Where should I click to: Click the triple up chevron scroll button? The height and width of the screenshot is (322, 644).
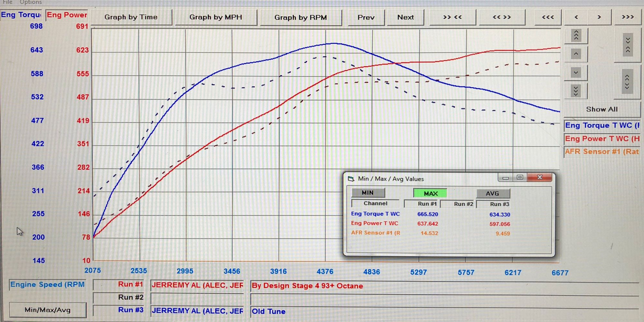pyautogui.click(x=576, y=35)
